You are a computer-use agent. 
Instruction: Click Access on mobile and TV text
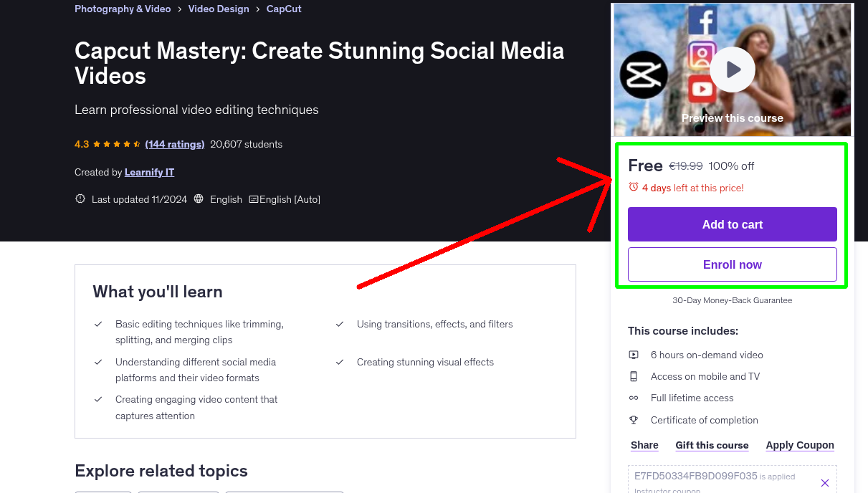pos(705,376)
